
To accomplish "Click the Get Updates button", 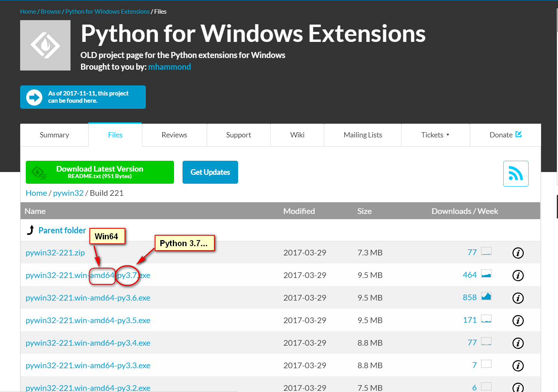I will pyautogui.click(x=210, y=172).
